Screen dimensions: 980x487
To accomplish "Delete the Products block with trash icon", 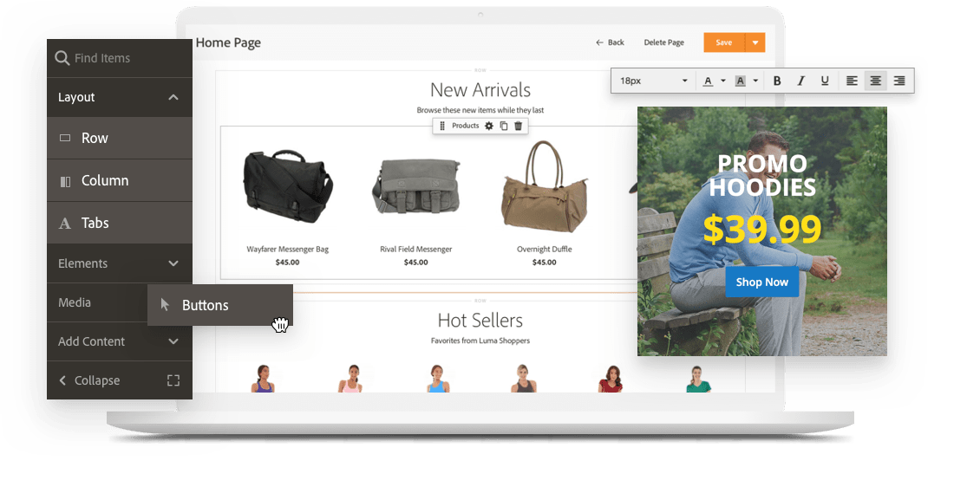I will click(x=518, y=127).
